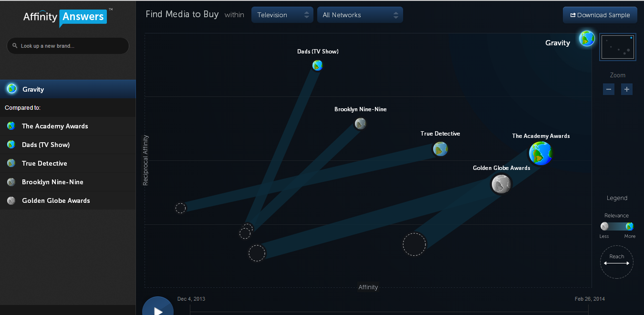The width and height of the screenshot is (644, 315).
Task: Click the Zoom label
Action: pyautogui.click(x=618, y=75)
